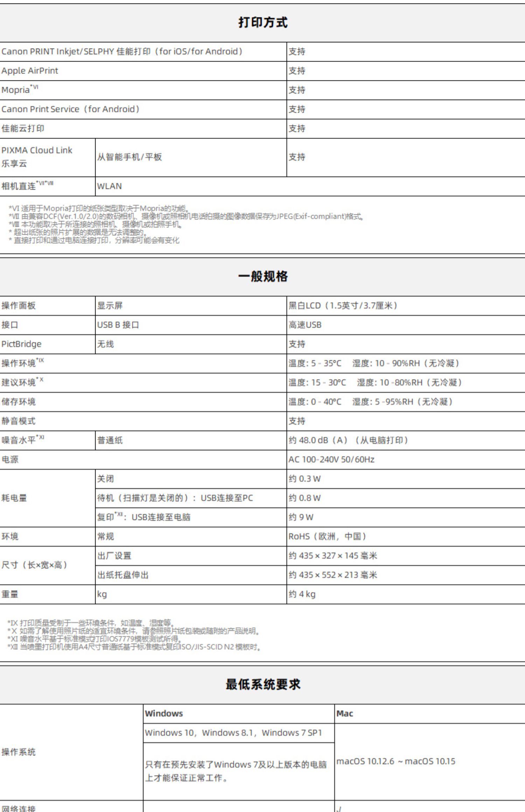Select the "储存环境" row label

tap(19, 402)
